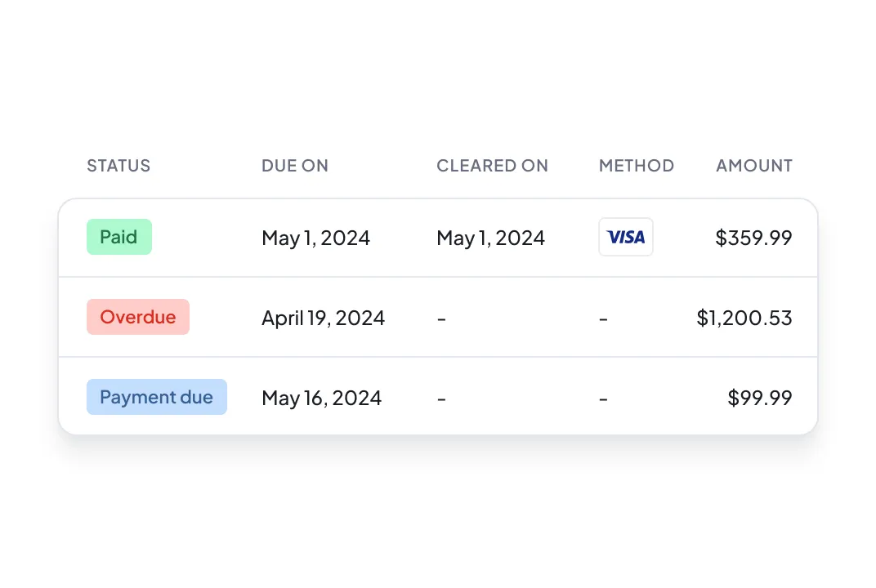Select the green Paid status badge

tap(119, 237)
